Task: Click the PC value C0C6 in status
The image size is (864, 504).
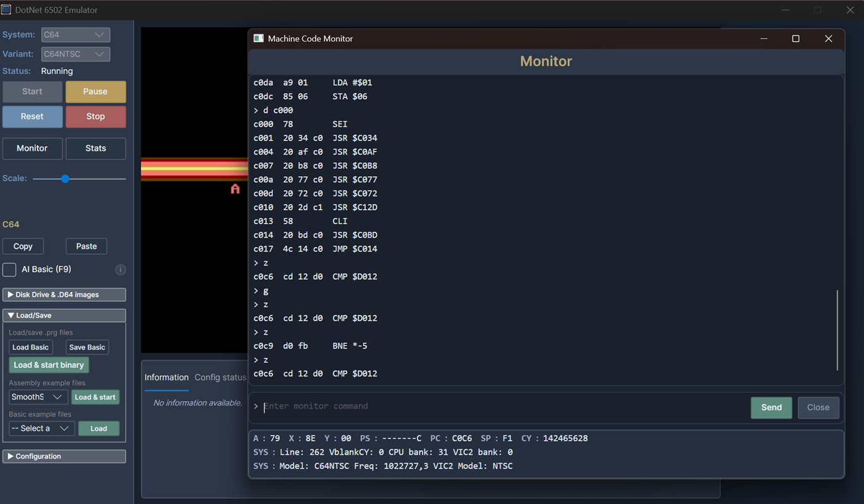Action: coord(462,438)
